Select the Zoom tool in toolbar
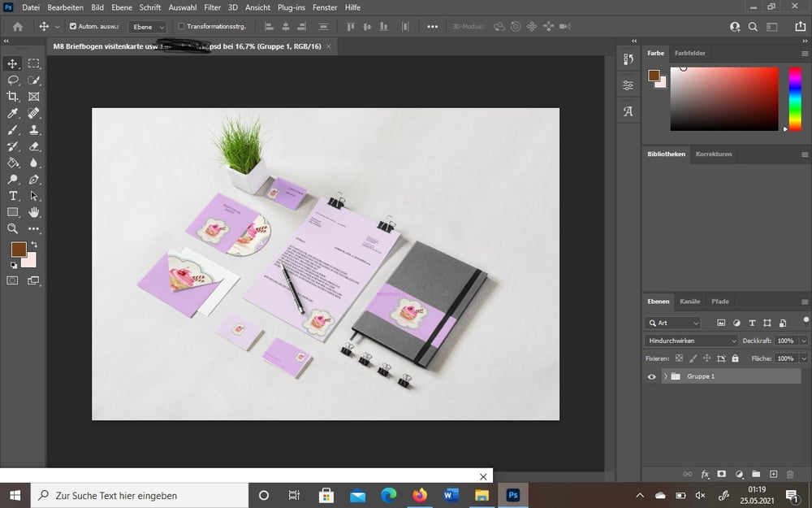This screenshot has height=508, width=812. click(12, 228)
